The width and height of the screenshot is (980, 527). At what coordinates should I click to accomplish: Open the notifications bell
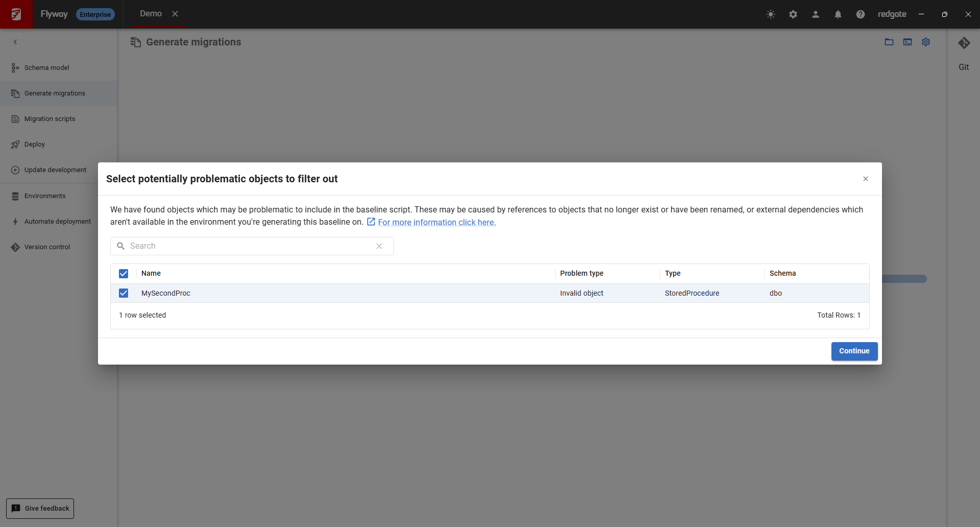click(838, 14)
